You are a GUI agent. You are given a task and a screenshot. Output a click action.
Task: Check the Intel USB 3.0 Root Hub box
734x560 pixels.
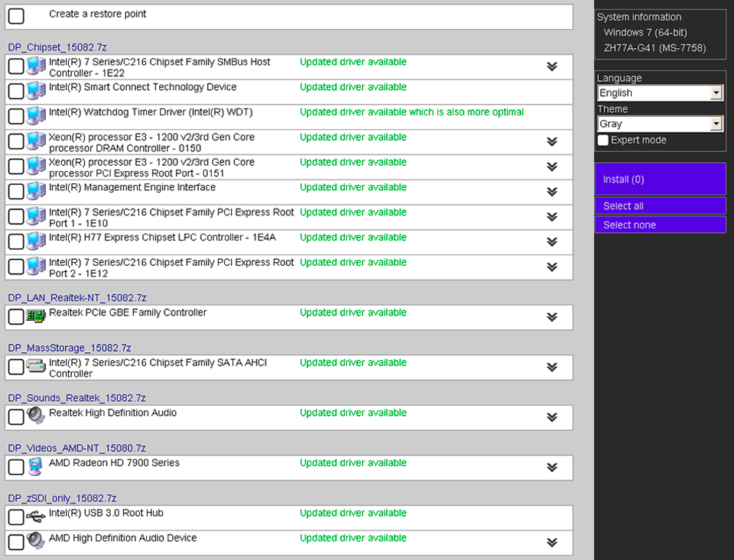(x=16, y=517)
